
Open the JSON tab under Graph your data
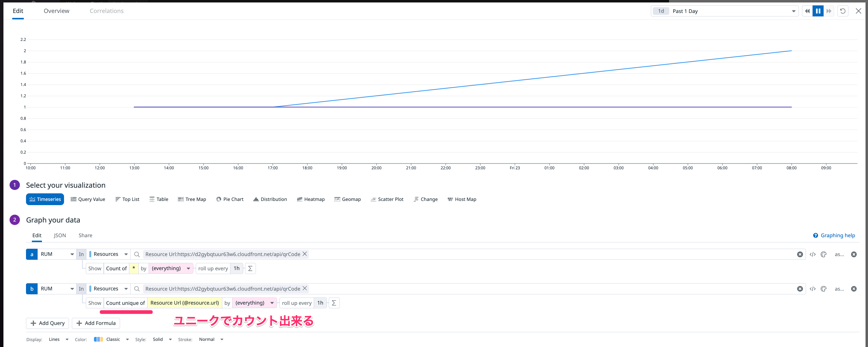(x=60, y=235)
